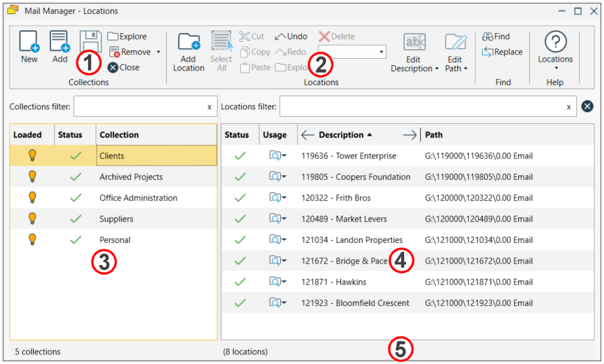Toggle loaded lightbulb for Personal collection

(31, 240)
